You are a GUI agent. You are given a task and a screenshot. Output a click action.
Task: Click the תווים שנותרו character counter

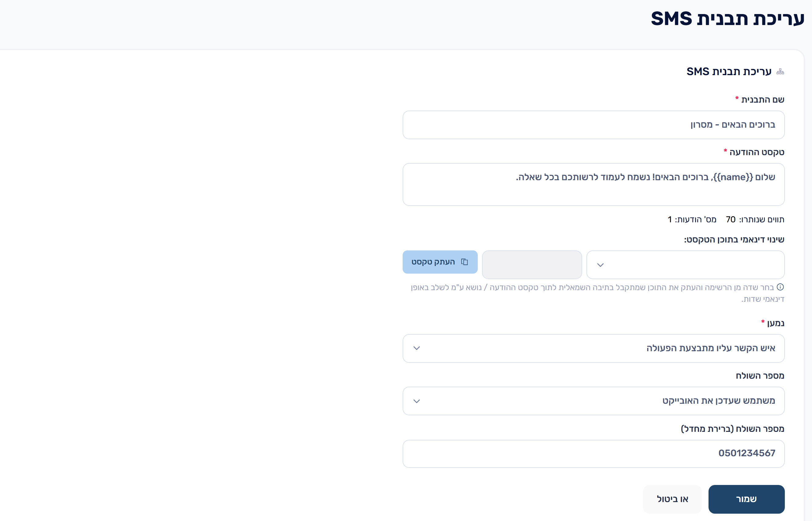tap(755, 220)
